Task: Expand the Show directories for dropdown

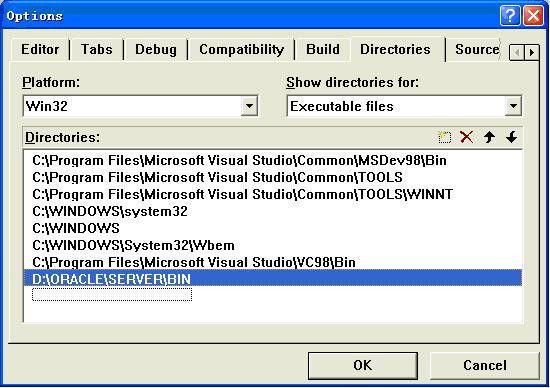Action: pos(513,106)
